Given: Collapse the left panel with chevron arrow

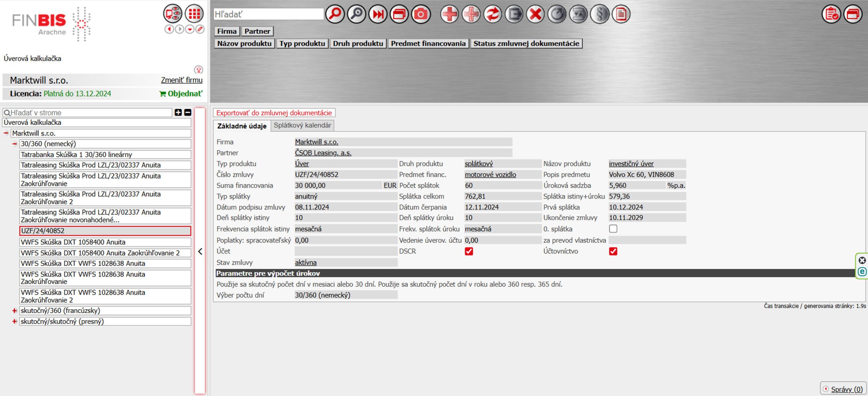Looking at the screenshot, I should point(200,251).
